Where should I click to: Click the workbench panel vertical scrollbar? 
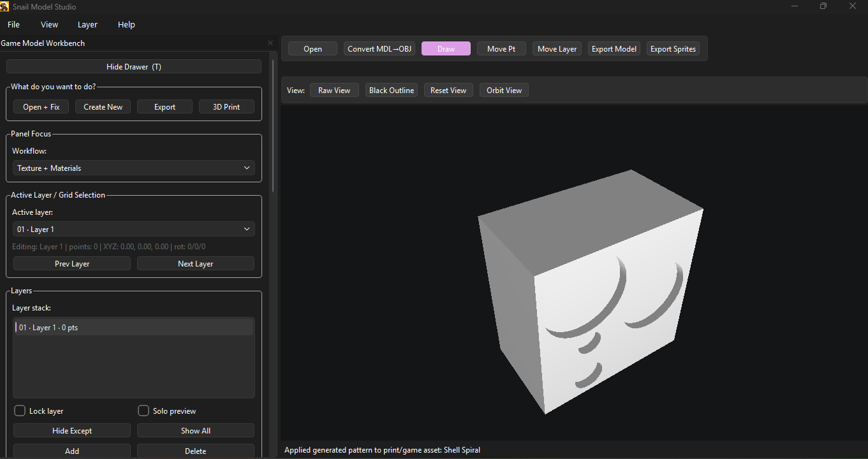point(274,126)
